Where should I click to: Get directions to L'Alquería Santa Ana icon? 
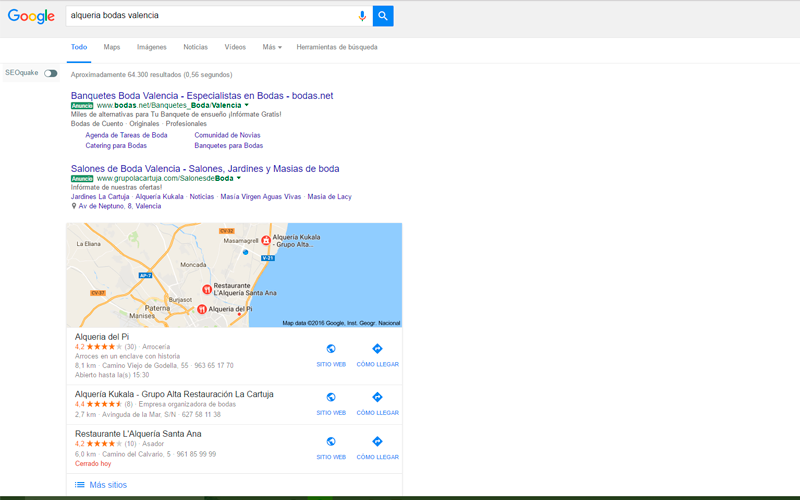point(377,441)
